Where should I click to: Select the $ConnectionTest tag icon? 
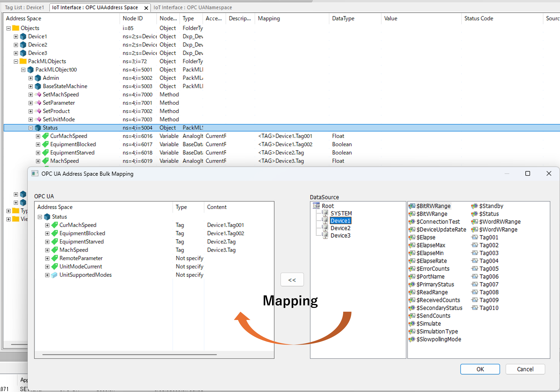(412, 222)
